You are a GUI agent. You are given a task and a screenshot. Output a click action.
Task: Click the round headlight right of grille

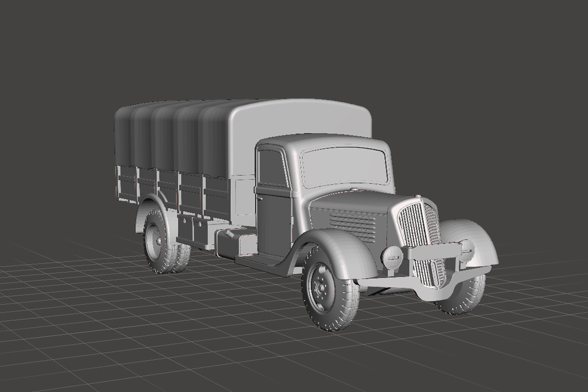click(x=467, y=248)
